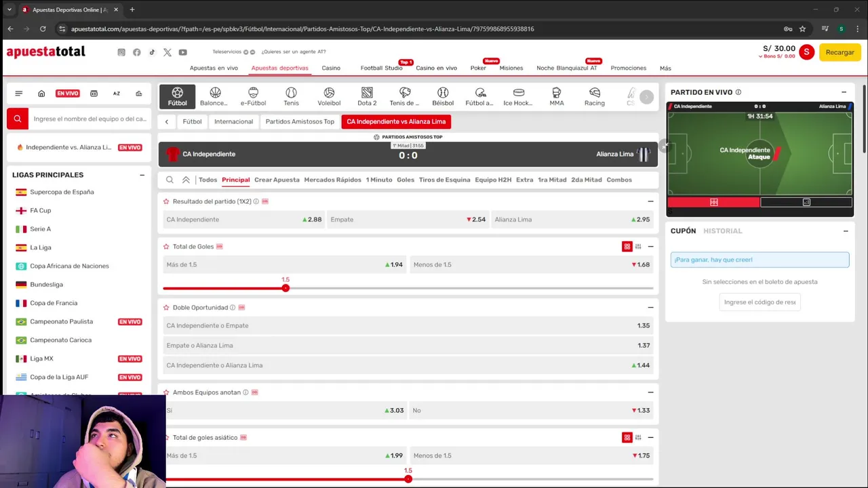
Task: Select the Fútbol sport icon
Action: click(177, 96)
